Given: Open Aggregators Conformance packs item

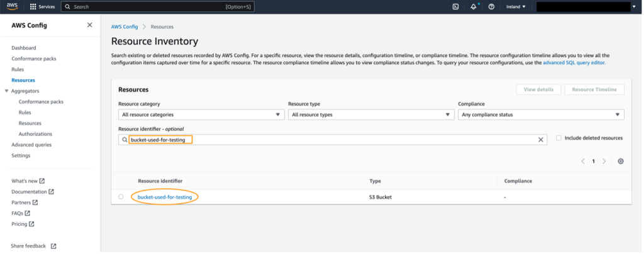Looking at the screenshot, I should [x=41, y=102].
